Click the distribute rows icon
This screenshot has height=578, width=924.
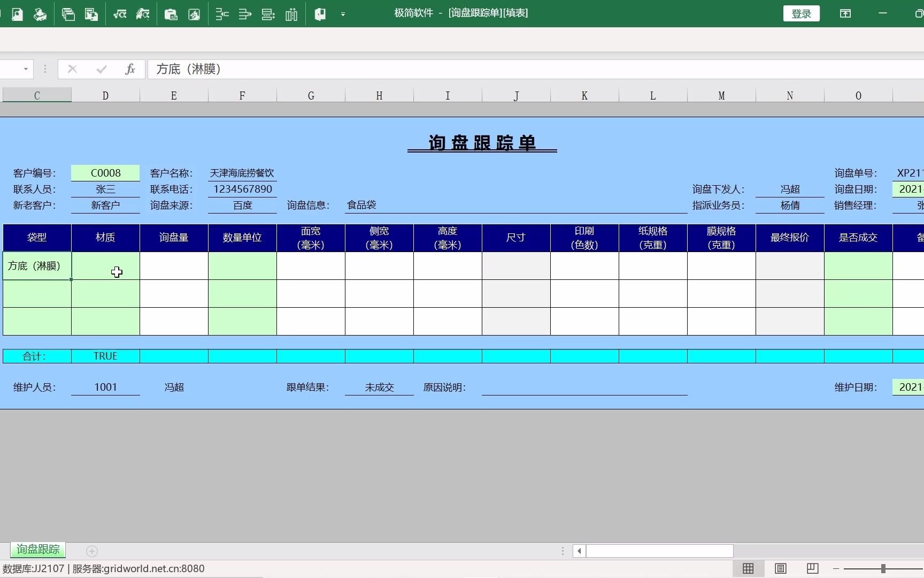pos(268,14)
